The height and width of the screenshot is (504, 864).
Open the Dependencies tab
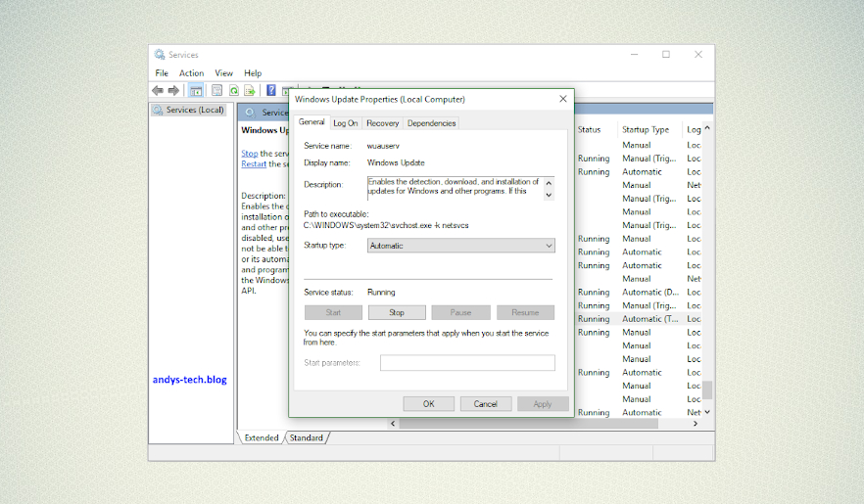point(431,123)
